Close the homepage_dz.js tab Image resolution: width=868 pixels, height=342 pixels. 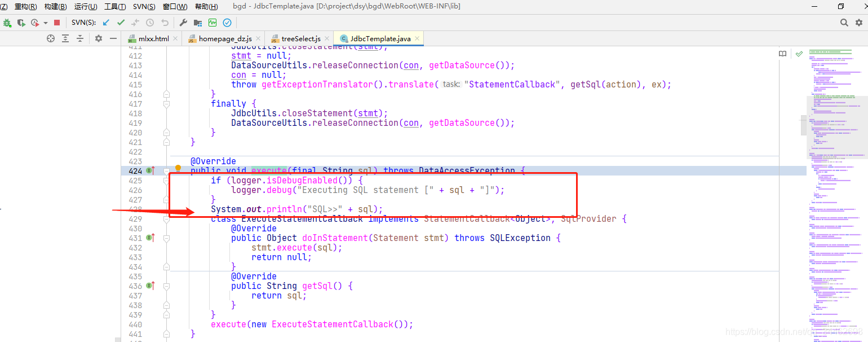258,38
